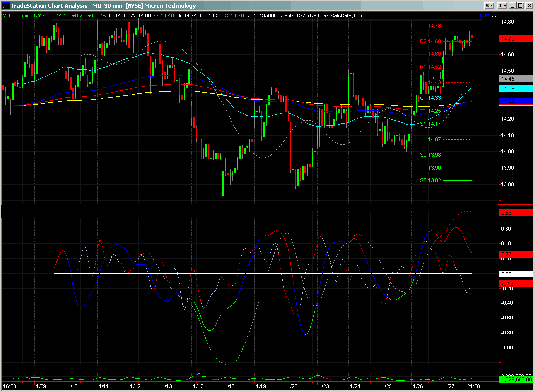Click the ellipsis after the blue 14.32 status value
The image size is (535, 392).
[494, 16]
